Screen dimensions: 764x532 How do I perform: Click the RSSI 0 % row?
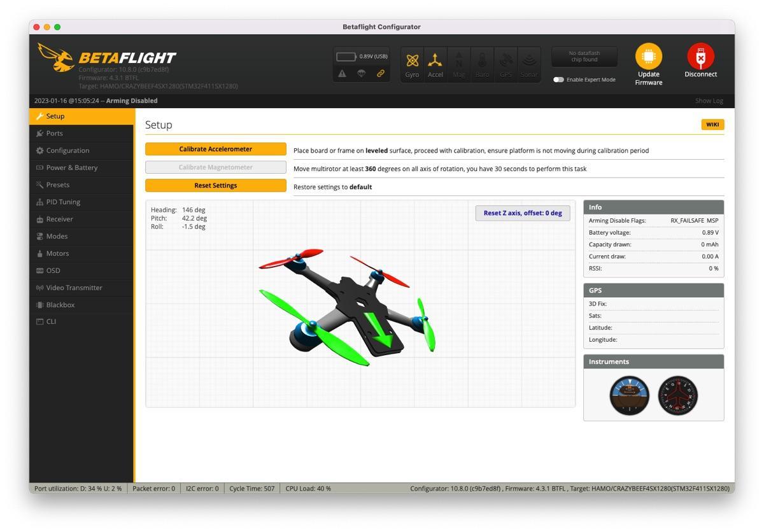[x=653, y=269]
